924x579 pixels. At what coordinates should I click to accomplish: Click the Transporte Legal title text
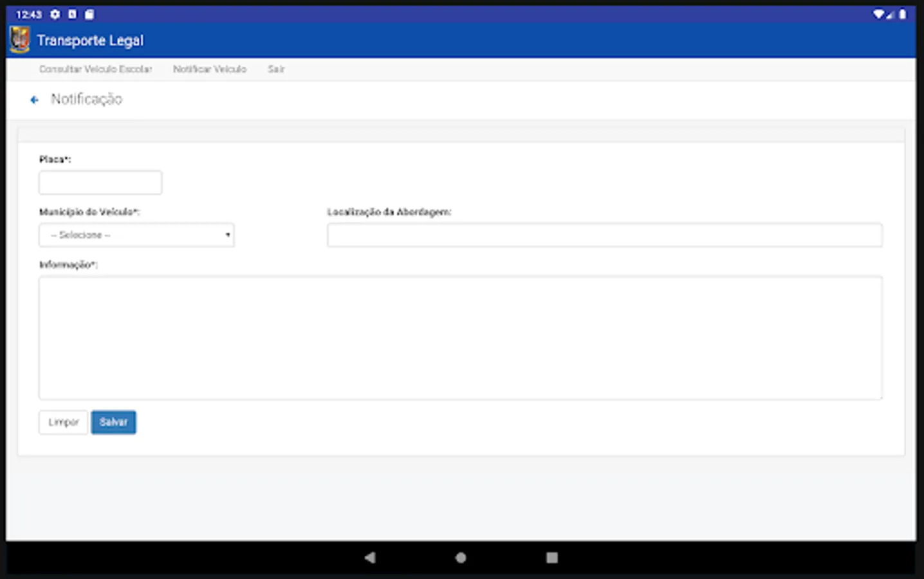[x=90, y=41]
